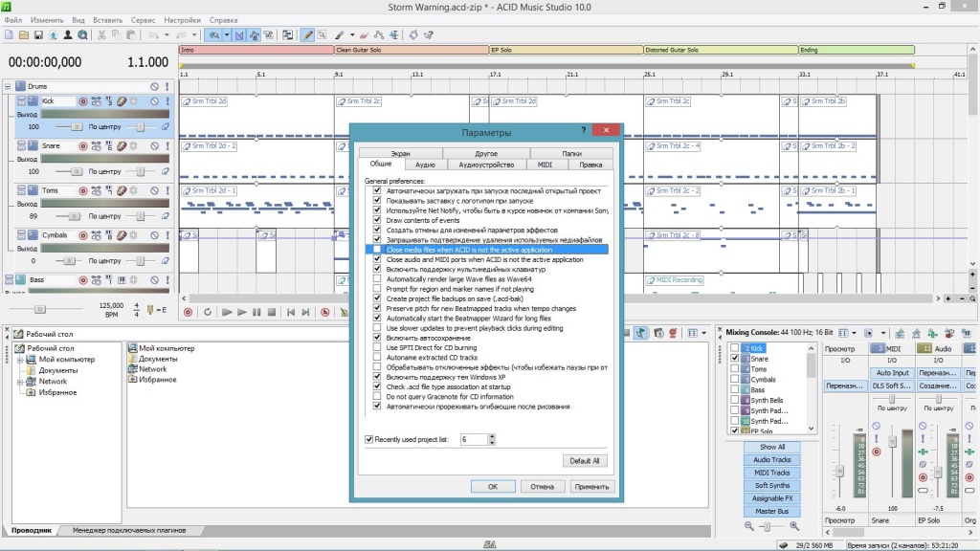Arm the Cymbals track for recording
The image size is (980, 551).
point(82,235)
